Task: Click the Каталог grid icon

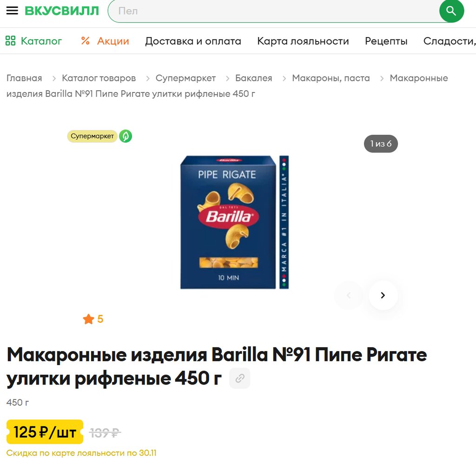Action: 10,41
